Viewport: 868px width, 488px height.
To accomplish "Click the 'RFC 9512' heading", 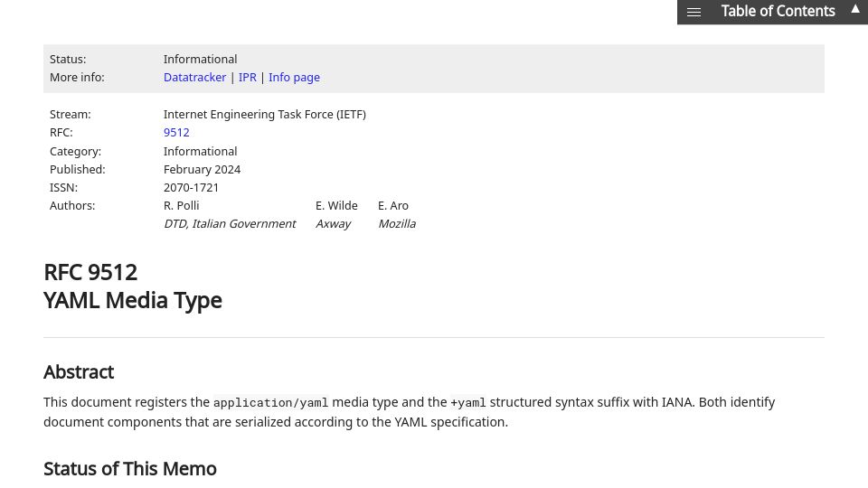I will click(90, 272).
